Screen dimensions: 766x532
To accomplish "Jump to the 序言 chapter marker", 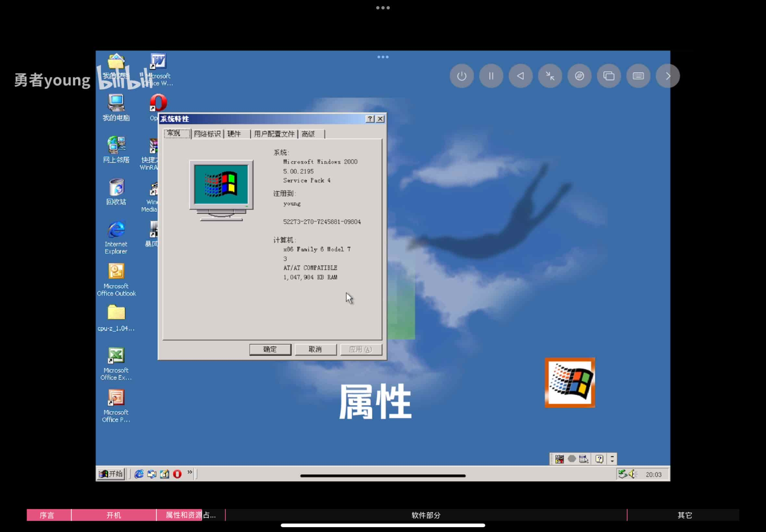I will 49,515.
